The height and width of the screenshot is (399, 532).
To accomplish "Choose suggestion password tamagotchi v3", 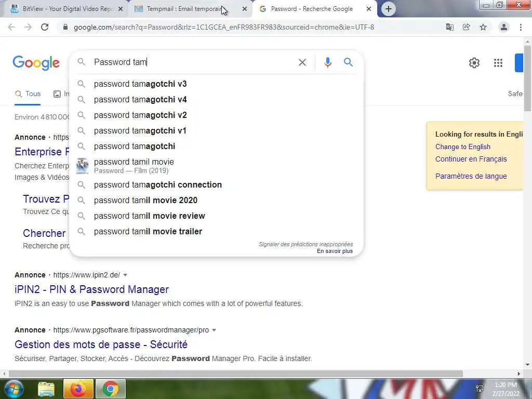I will [x=216, y=84].
